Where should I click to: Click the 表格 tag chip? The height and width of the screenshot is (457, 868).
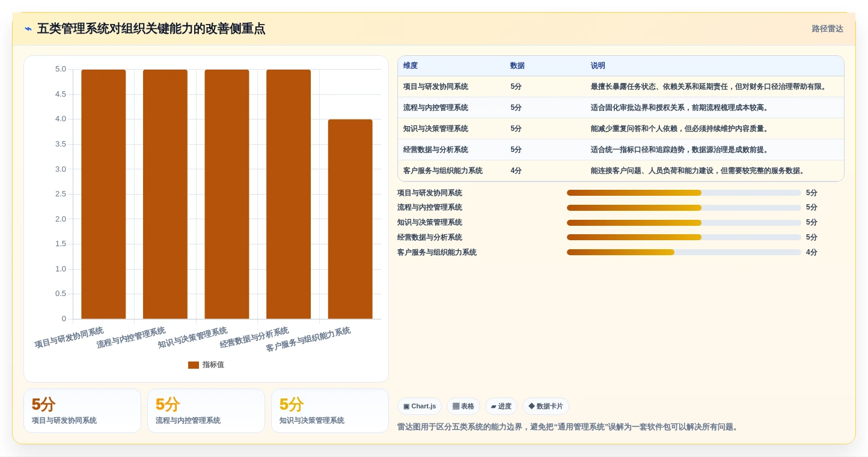[x=463, y=407]
